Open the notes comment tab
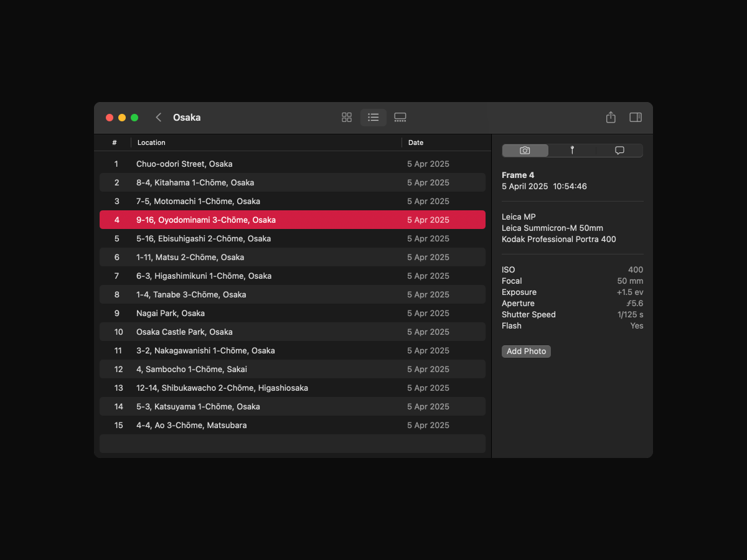 click(619, 151)
